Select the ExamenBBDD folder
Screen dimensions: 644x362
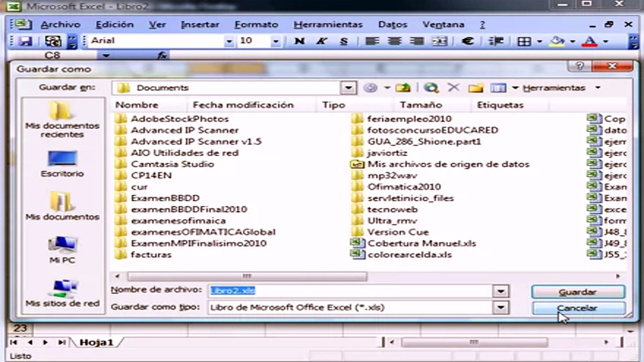coord(157,198)
